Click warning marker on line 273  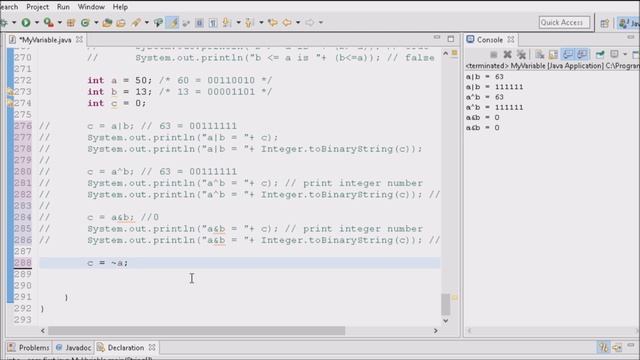(10, 92)
